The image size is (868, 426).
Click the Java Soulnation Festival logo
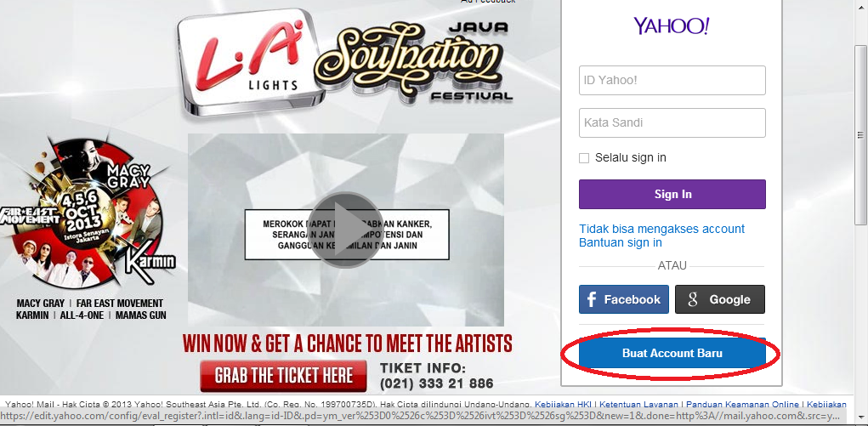click(415, 61)
